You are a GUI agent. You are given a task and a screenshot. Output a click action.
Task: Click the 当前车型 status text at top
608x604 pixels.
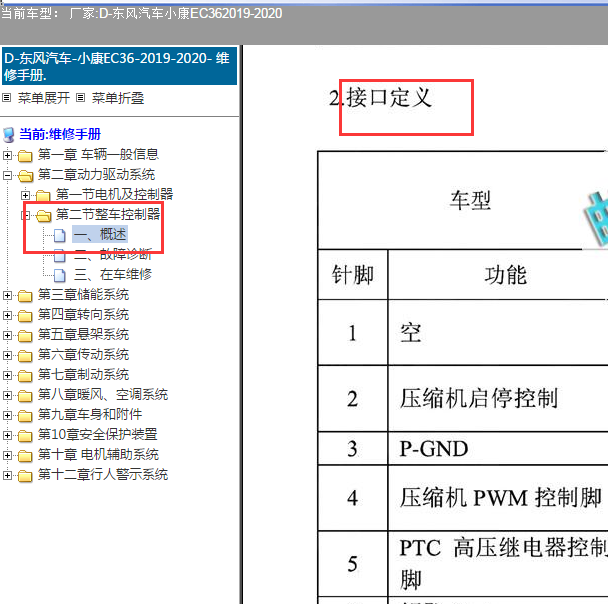point(142,14)
